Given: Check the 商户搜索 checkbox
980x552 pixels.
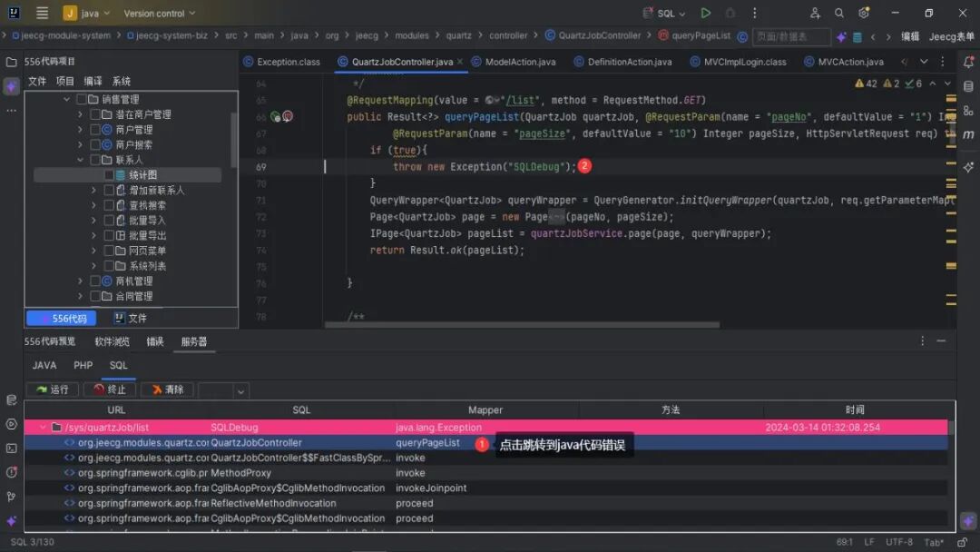Looking at the screenshot, I should click(95, 144).
